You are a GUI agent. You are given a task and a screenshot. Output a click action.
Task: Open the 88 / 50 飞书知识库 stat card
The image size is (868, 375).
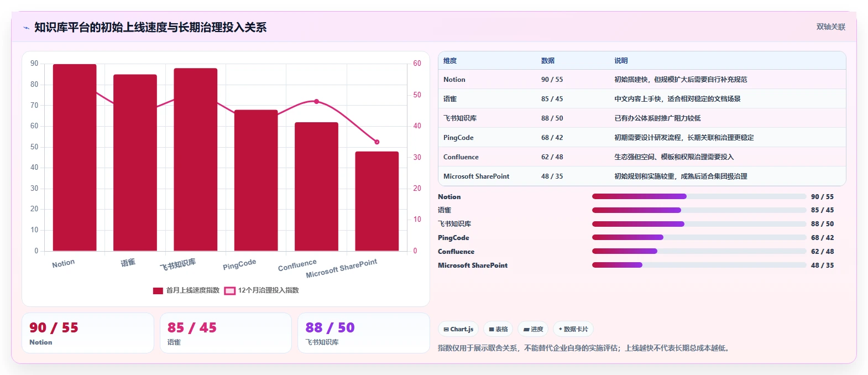coord(364,333)
